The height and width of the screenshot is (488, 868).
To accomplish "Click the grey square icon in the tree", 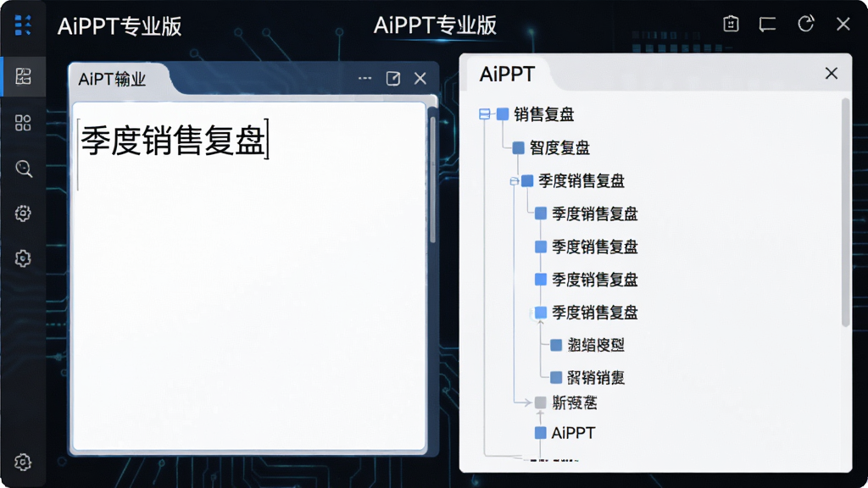I will click(540, 402).
